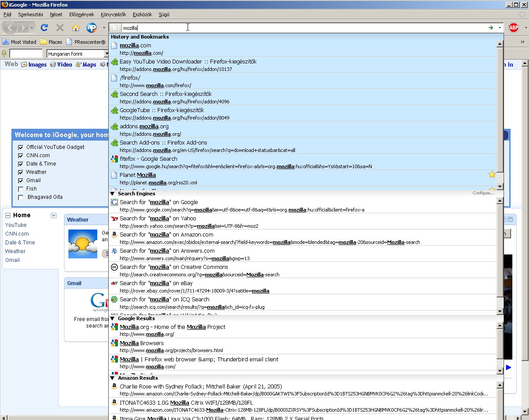The image size is (529, 420).
Task: Click the Stop loading icon
Action: 60,28
